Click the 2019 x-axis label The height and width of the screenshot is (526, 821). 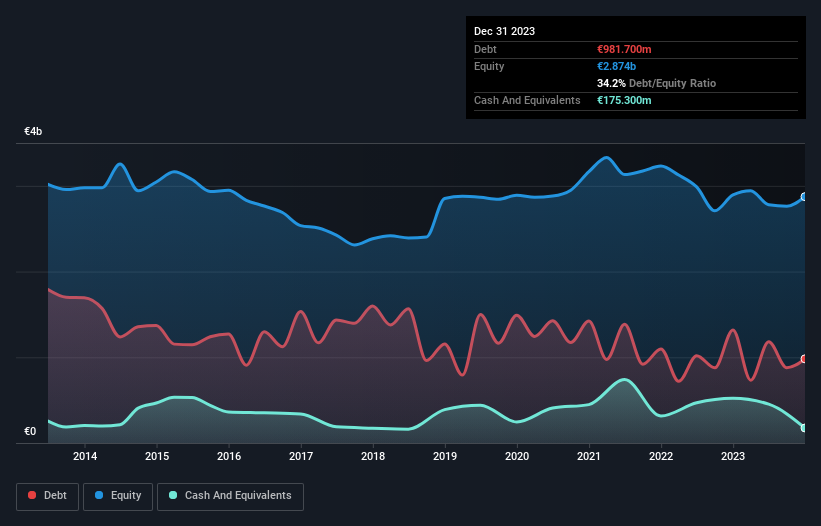[445, 456]
